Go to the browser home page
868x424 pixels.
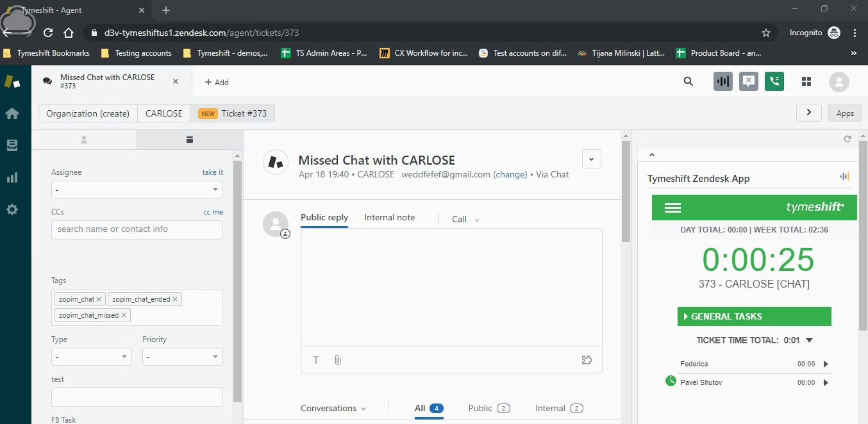tap(69, 33)
